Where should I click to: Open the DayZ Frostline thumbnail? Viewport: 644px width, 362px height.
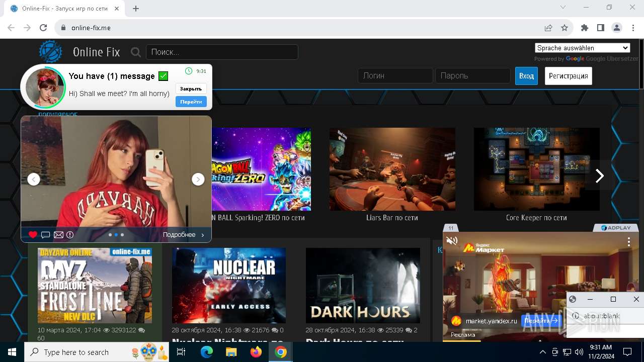coord(95,286)
